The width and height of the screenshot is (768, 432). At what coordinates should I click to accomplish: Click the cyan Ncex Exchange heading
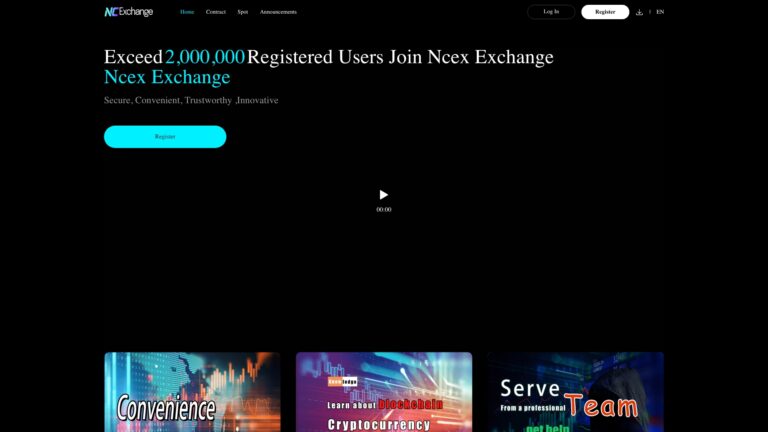click(167, 77)
